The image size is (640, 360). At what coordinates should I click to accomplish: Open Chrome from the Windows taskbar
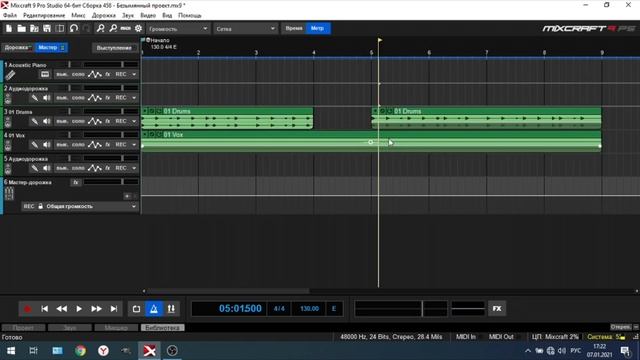[x=80, y=351]
